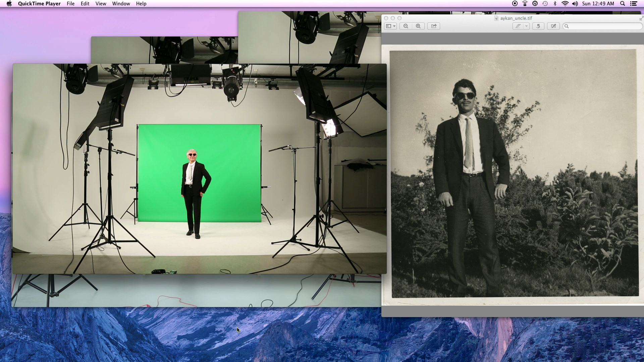644x362 pixels.
Task: Open the Window menu
Action: tap(121, 4)
